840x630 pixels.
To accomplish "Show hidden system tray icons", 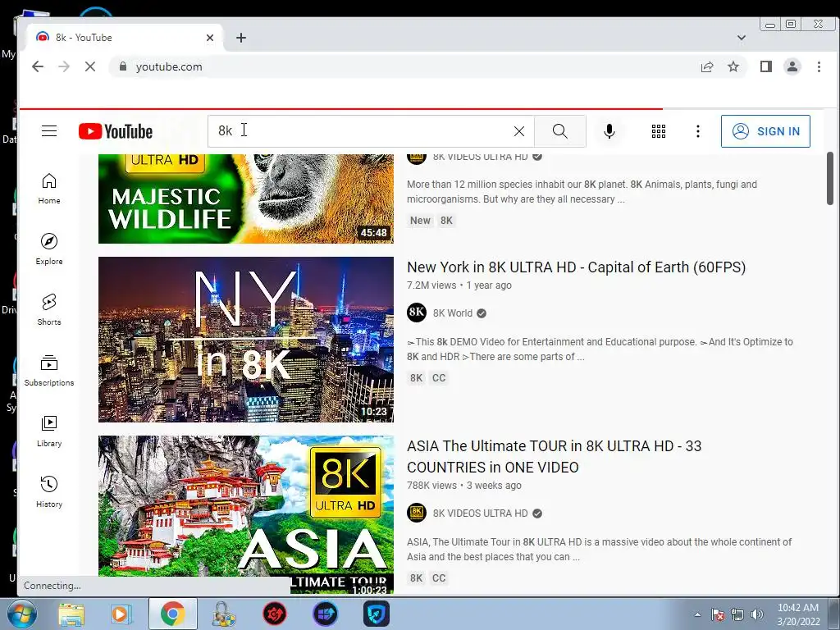I will click(697, 614).
